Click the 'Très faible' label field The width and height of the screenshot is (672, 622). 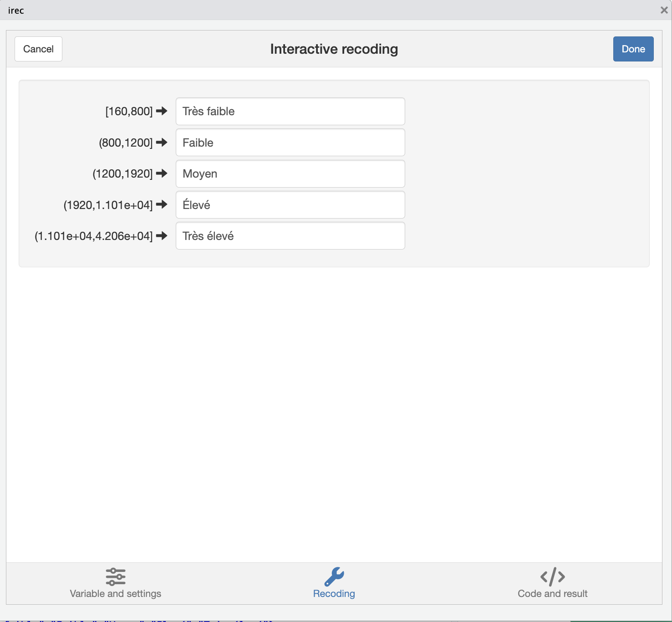290,111
